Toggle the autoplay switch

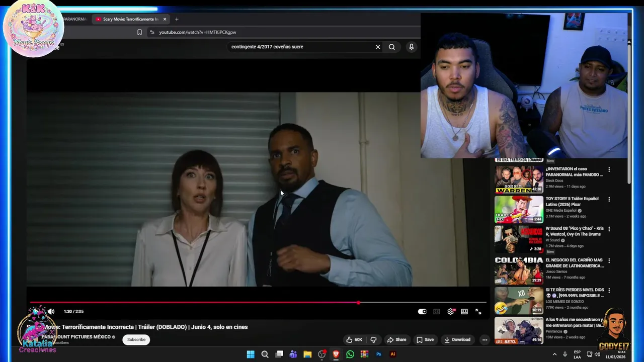(x=422, y=312)
